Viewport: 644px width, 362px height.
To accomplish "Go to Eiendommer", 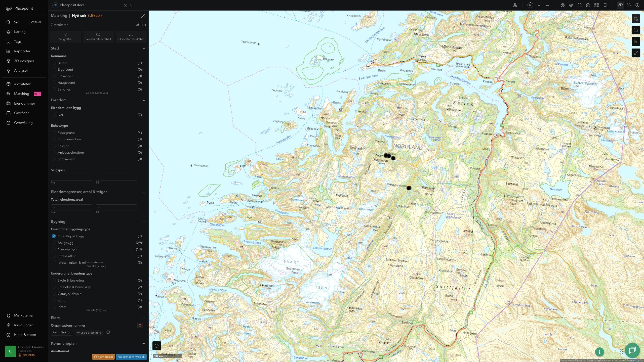I will [x=24, y=104].
